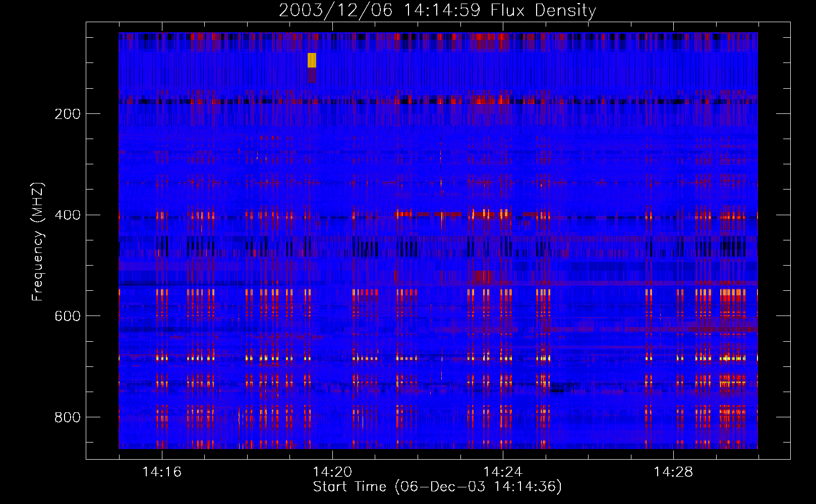Click the 14:20 time tick label
The width and height of the screenshot is (816, 504).
[332, 472]
